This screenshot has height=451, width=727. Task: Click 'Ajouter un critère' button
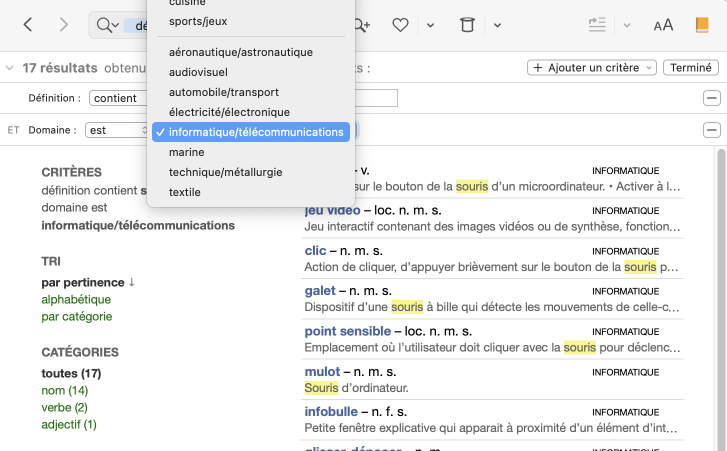click(591, 68)
